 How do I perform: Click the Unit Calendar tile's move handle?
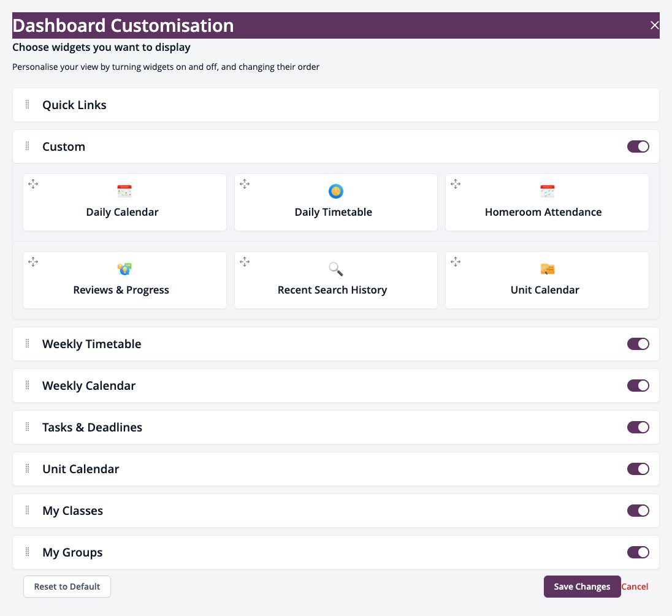tap(456, 262)
